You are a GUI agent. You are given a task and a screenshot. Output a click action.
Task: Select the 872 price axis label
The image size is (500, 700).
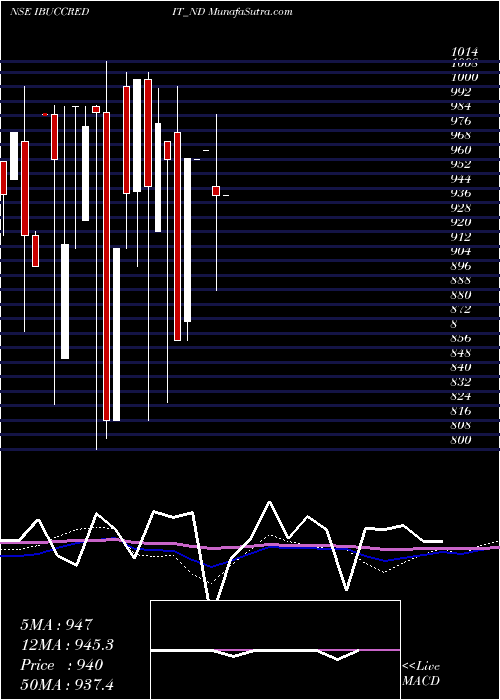[x=461, y=309]
